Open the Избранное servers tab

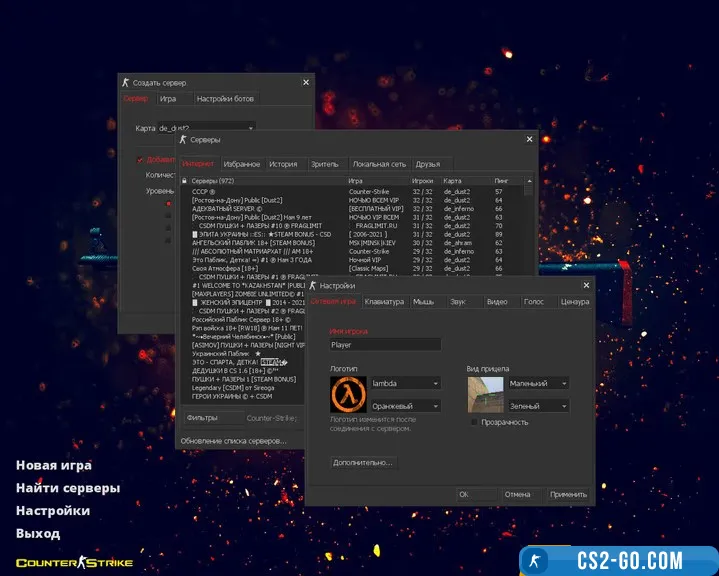(242, 164)
